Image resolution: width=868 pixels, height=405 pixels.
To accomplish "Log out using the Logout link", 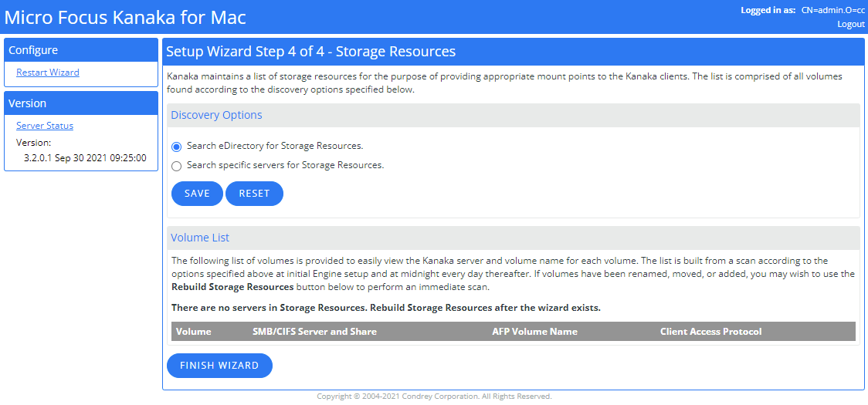I will click(x=851, y=24).
